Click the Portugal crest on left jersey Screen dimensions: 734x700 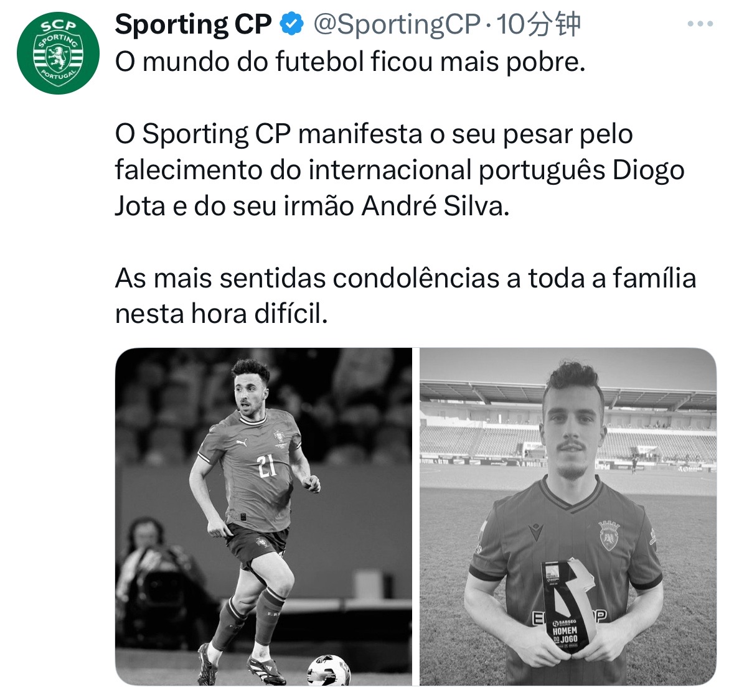[x=280, y=437]
